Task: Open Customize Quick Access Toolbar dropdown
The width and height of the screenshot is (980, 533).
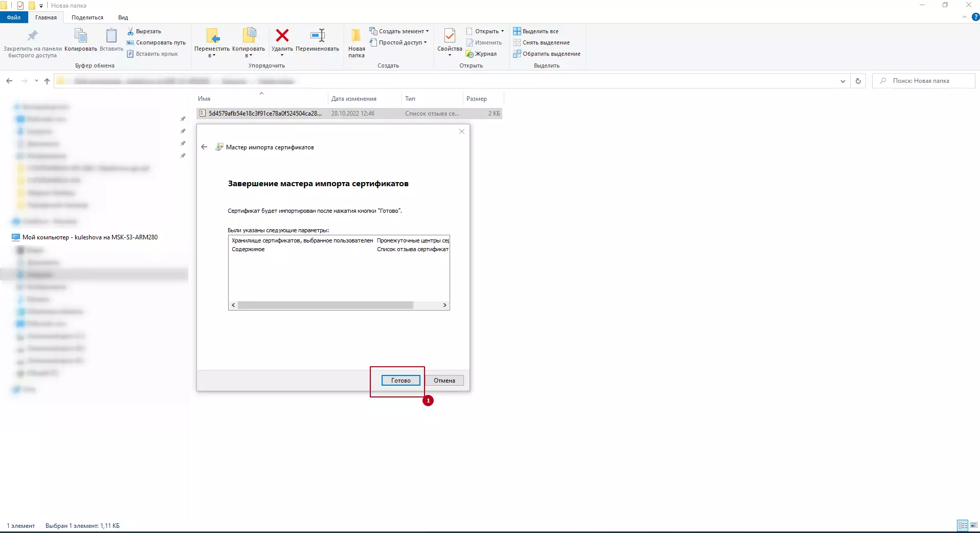Action: (x=41, y=6)
